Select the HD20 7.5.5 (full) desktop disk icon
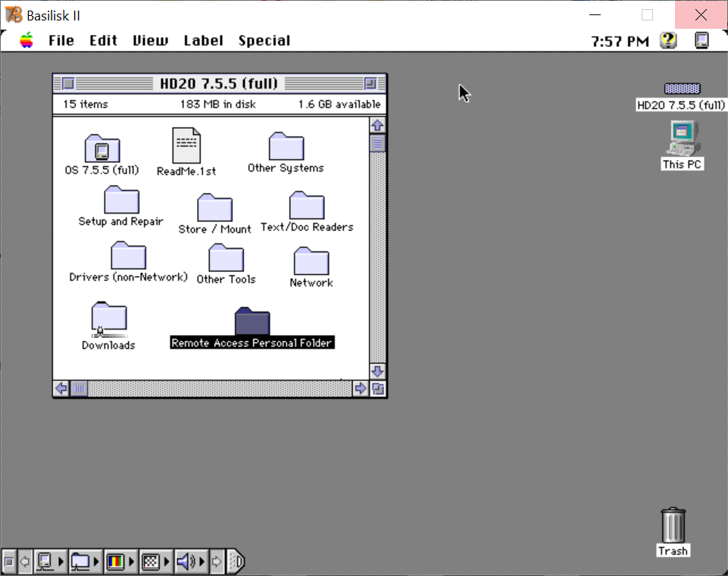728x576 pixels. click(x=682, y=88)
